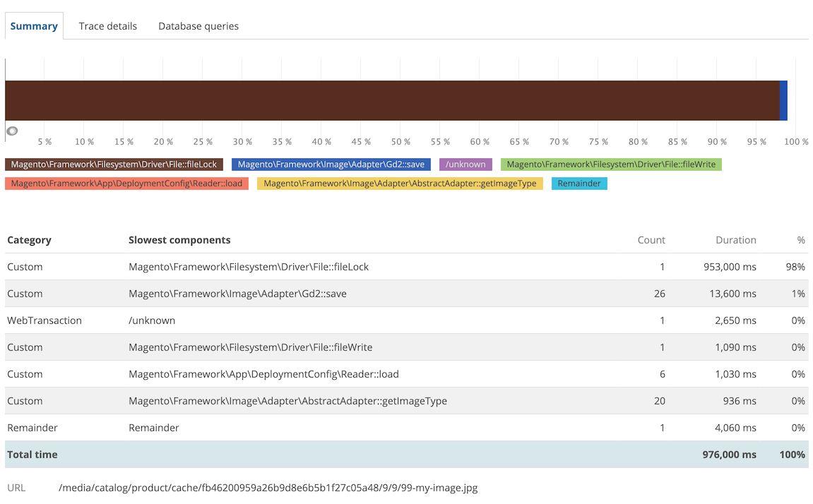Click the 13,600 ms duration value
The width and height of the screenshot is (813, 504).
pyautogui.click(x=732, y=294)
